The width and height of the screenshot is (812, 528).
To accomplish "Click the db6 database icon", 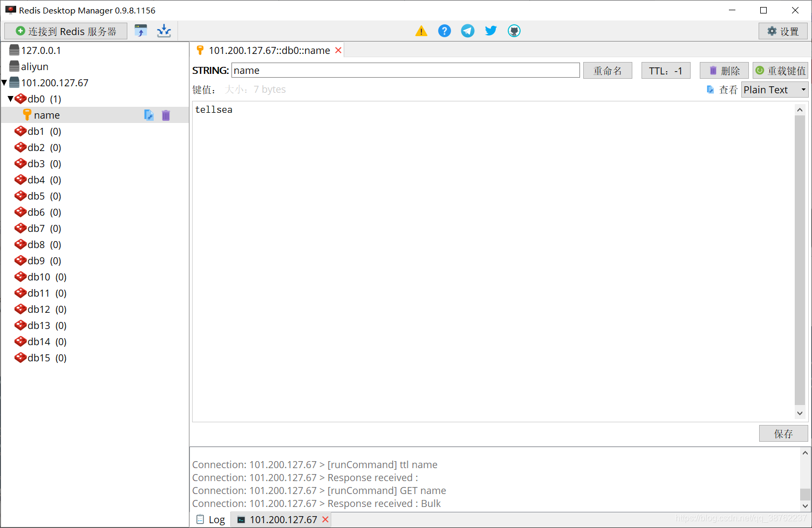I will pyautogui.click(x=21, y=212).
